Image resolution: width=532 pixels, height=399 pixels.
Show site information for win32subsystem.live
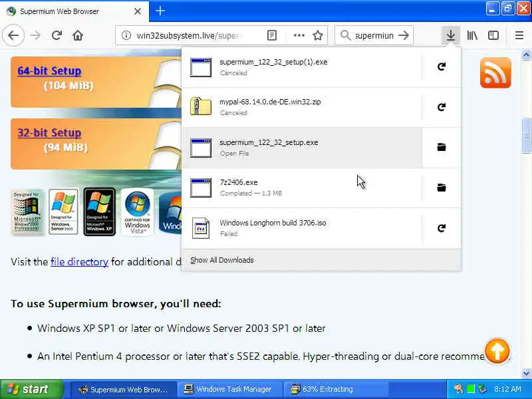pyautogui.click(x=126, y=35)
